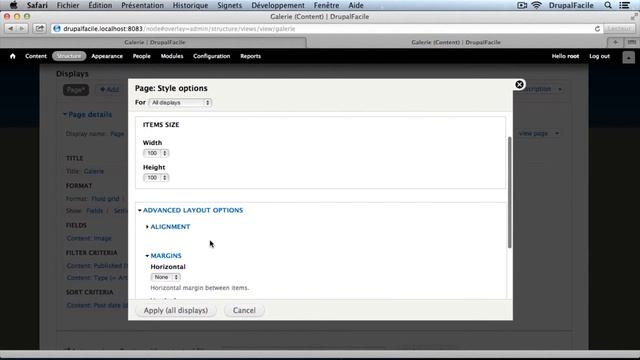Viewport: 640px width, 360px height.
Task: Open People in the admin toolbar
Action: 142,56
